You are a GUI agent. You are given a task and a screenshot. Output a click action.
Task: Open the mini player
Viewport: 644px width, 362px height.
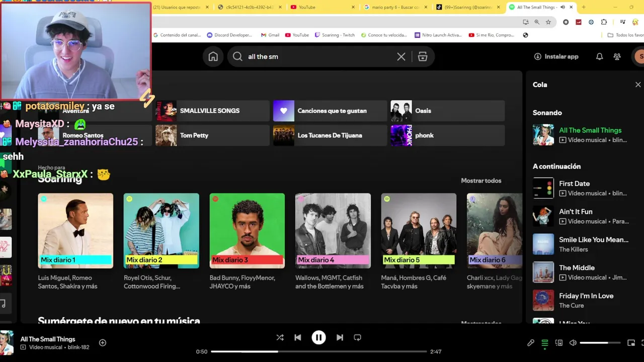point(631,343)
